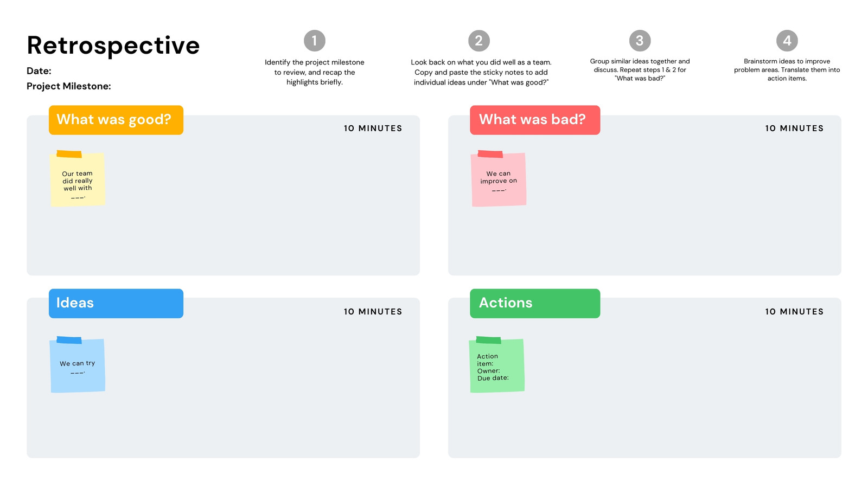
Task: Click the orange 'What was good?' header
Action: (x=116, y=120)
